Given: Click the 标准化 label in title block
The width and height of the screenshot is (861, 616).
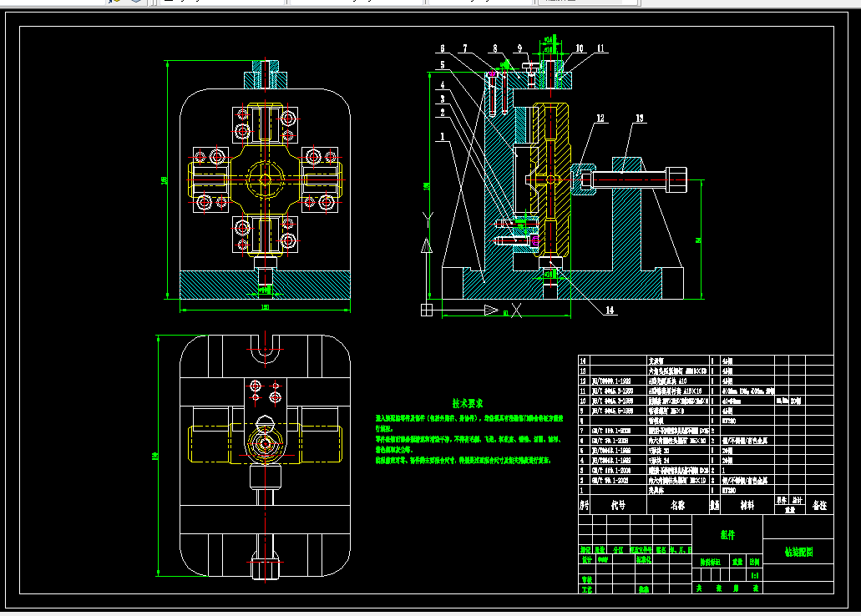Looking at the screenshot, I should tap(644, 560).
